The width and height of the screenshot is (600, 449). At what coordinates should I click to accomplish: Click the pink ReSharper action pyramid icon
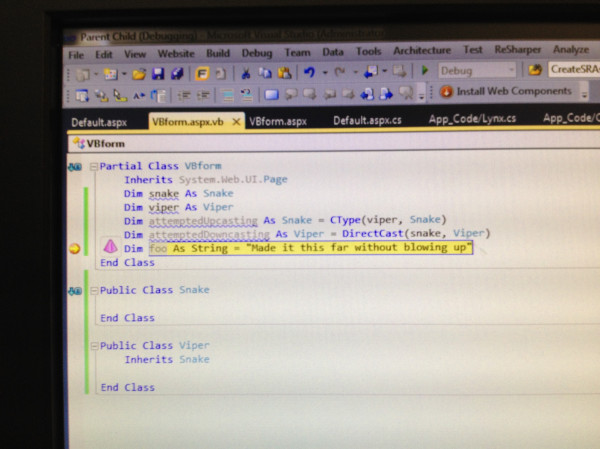[111, 247]
